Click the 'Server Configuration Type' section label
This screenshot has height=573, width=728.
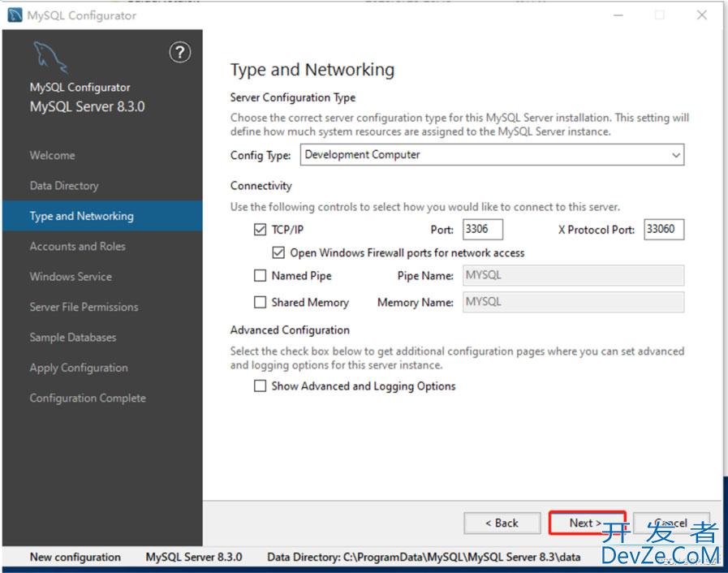[293, 97]
